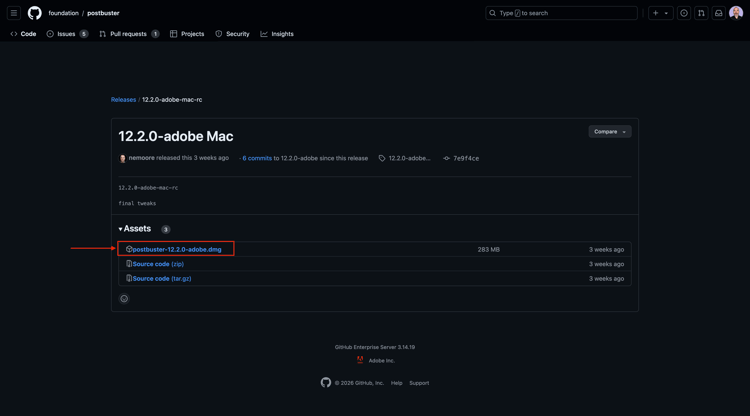Open the Compare dropdown button
This screenshot has width=750, height=416.
point(610,131)
